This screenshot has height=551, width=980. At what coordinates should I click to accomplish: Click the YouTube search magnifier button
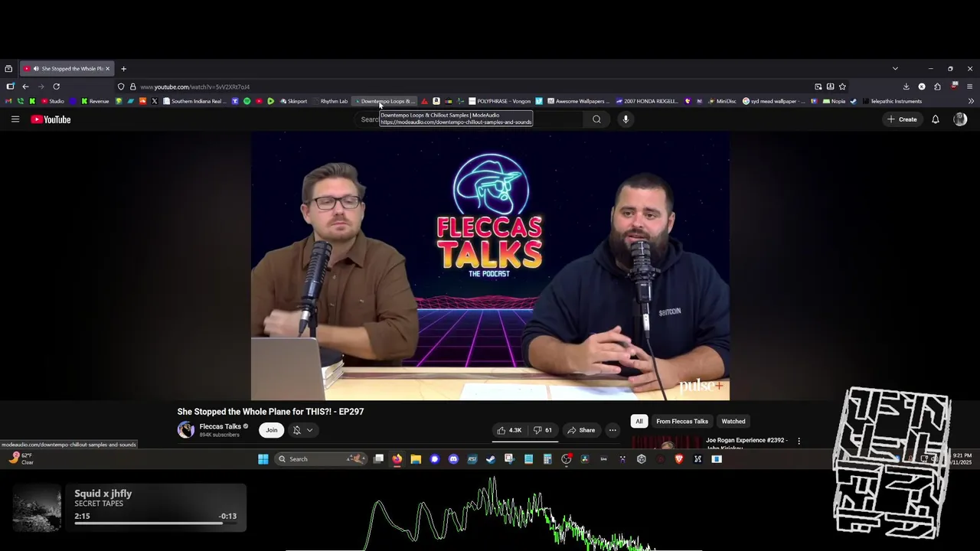pyautogui.click(x=596, y=119)
